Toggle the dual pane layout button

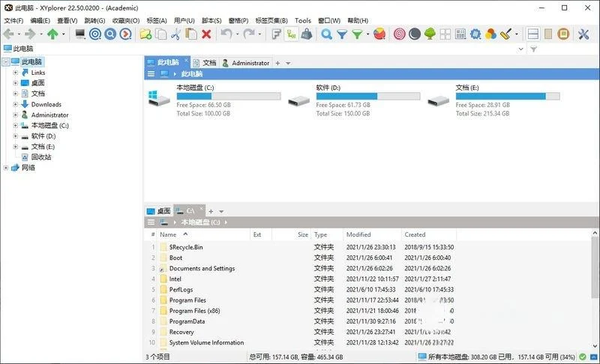(x=533, y=34)
